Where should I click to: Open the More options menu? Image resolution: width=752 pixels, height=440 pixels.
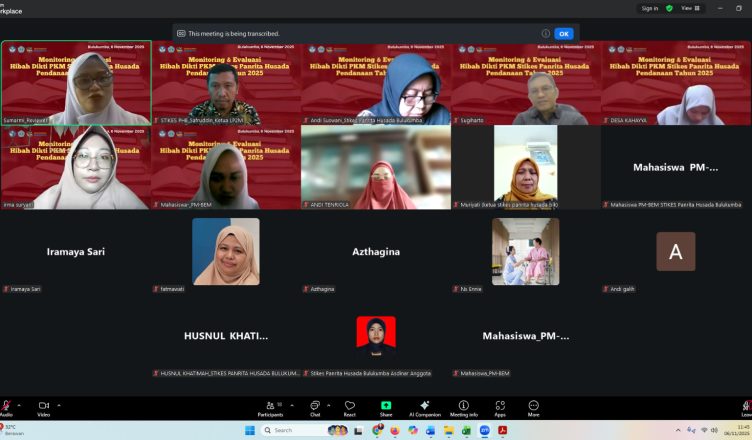click(x=533, y=408)
